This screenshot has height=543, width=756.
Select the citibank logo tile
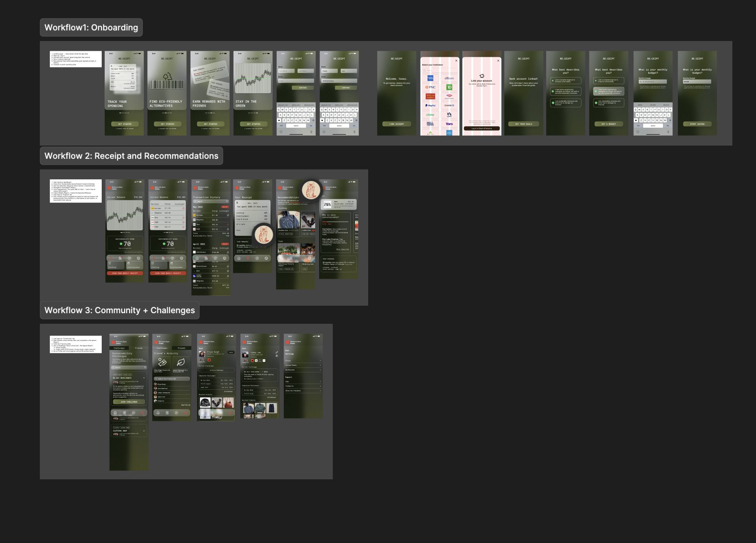[449, 78]
